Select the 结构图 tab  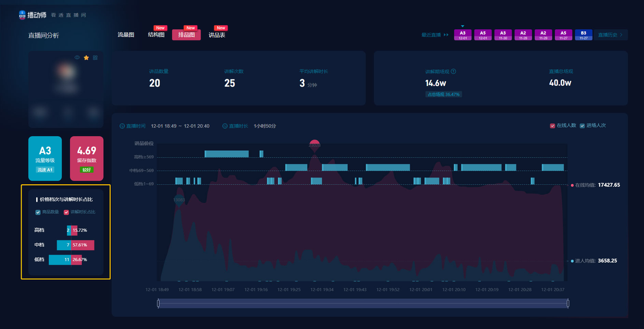point(157,35)
